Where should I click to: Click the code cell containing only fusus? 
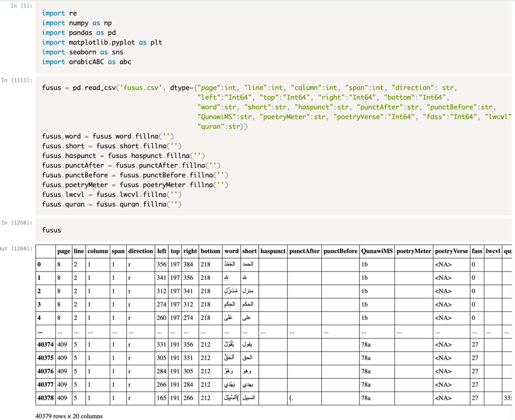click(x=273, y=230)
